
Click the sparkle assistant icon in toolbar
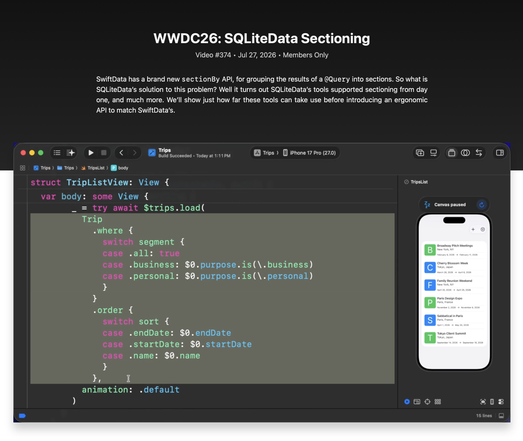click(x=71, y=153)
